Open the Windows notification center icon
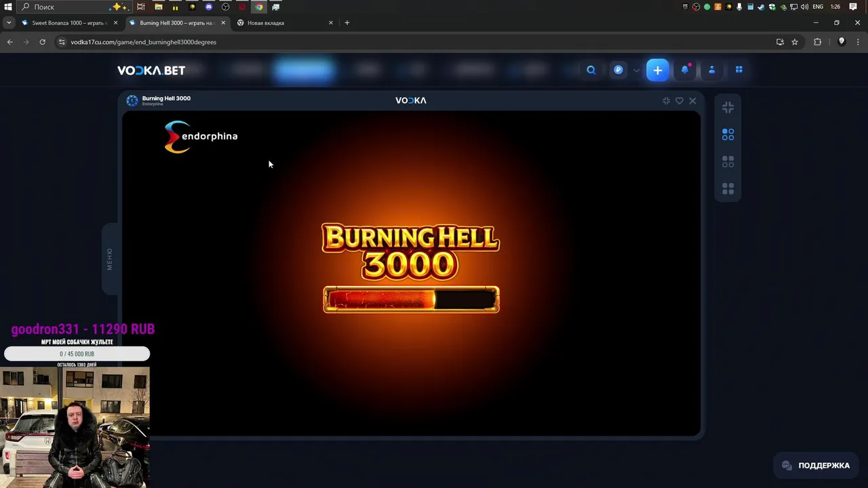 pyautogui.click(x=853, y=7)
